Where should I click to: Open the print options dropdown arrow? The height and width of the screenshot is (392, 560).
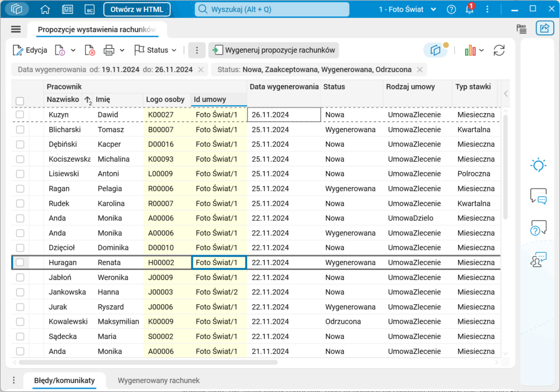click(x=122, y=50)
